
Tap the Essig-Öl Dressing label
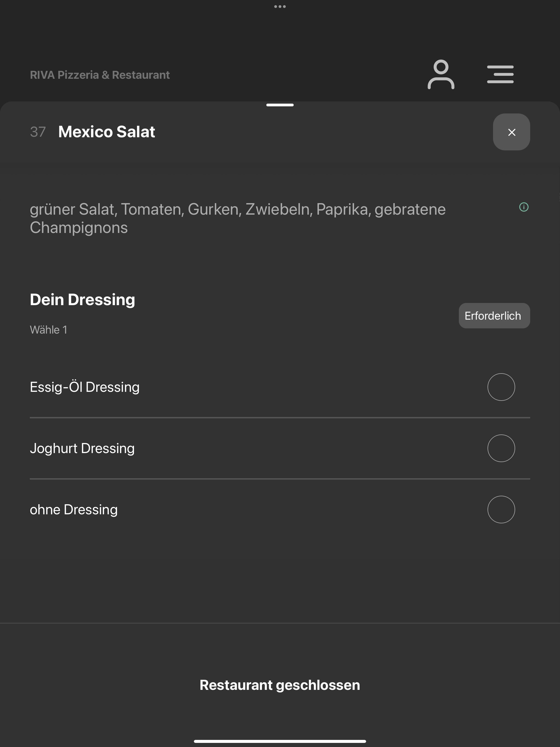click(84, 387)
